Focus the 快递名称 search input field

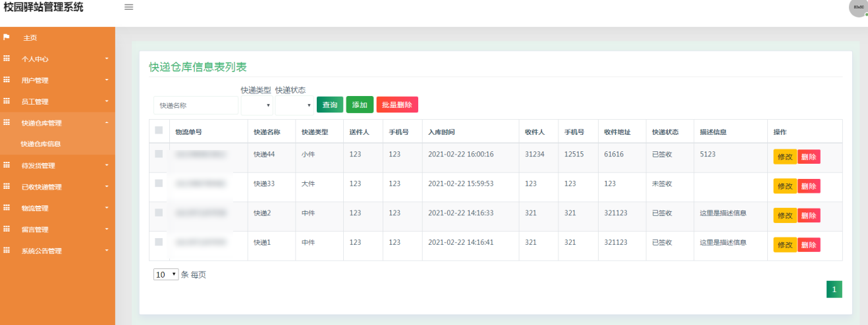(196, 105)
